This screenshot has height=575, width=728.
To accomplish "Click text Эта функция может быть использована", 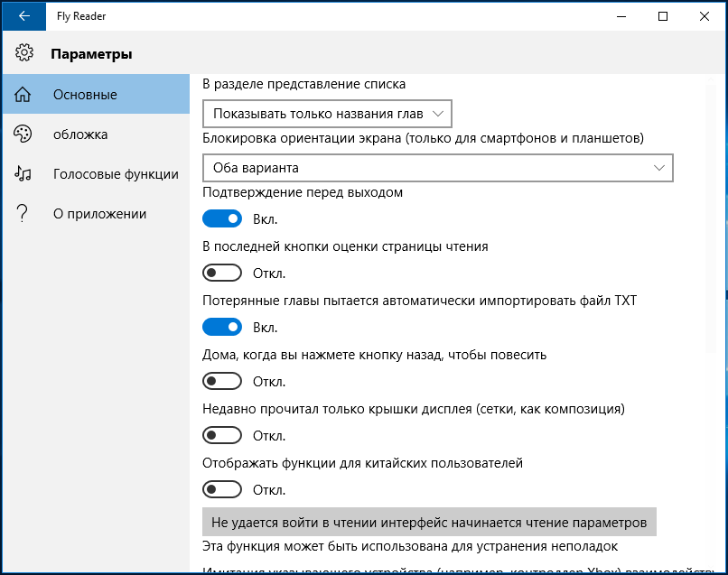I will [x=410, y=546].
